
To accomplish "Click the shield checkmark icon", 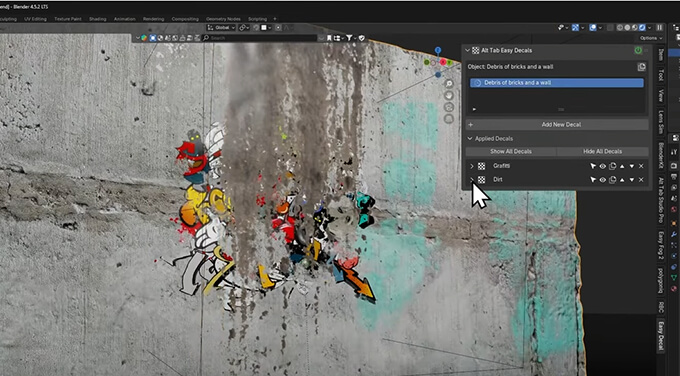I will pos(362,38).
